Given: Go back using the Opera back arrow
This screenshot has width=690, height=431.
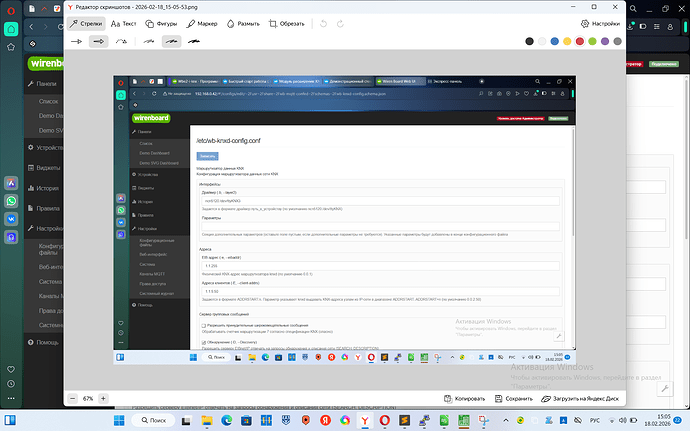Looking at the screenshot, I should pos(31,27).
